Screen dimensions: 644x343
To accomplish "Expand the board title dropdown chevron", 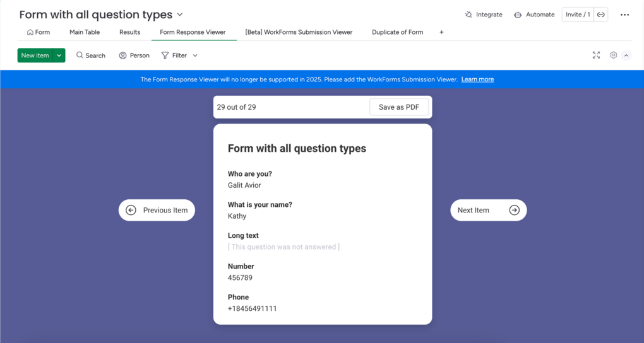I will click(179, 15).
